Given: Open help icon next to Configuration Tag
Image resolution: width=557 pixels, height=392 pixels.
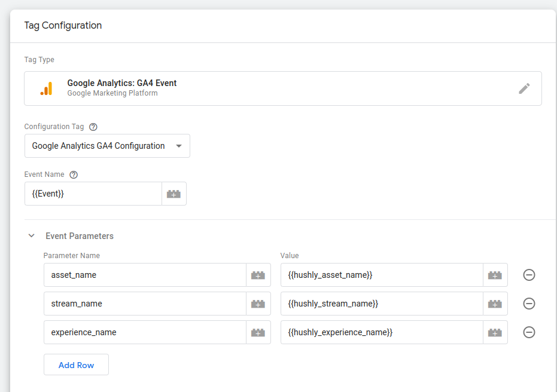Looking at the screenshot, I should (93, 127).
